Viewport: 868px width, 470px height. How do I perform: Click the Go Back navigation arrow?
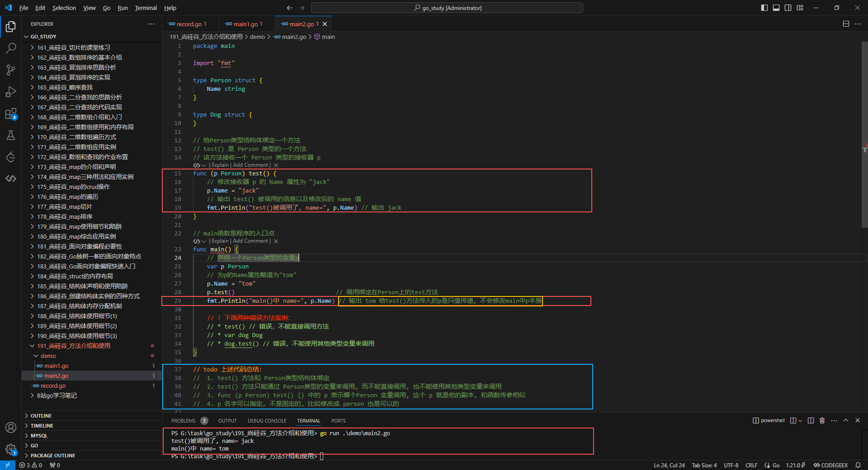(x=290, y=8)
